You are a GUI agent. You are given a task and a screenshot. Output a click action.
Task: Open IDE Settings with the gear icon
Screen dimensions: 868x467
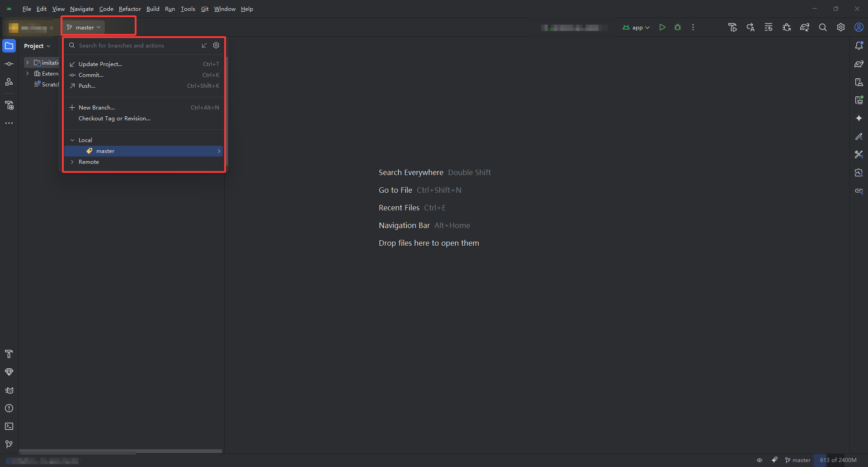841,27
